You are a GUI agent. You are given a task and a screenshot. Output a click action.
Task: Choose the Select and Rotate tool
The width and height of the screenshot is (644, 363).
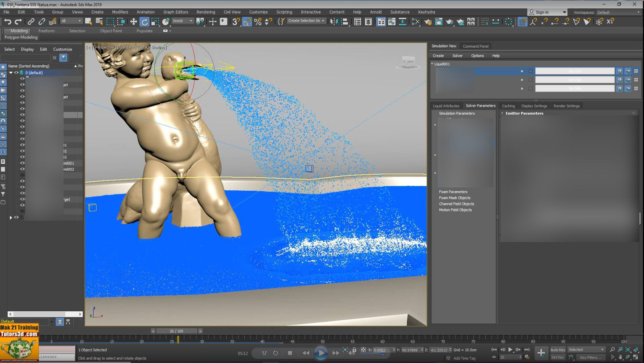[x=144, y=22]
